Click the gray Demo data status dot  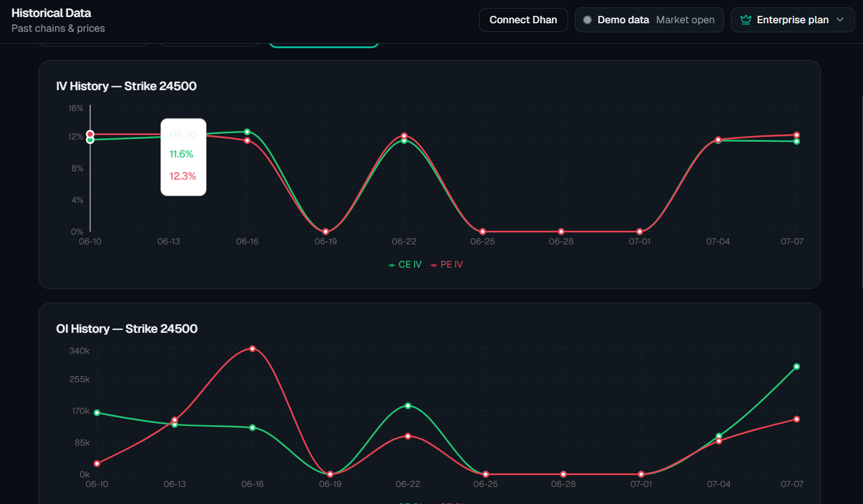pos(587,20)
